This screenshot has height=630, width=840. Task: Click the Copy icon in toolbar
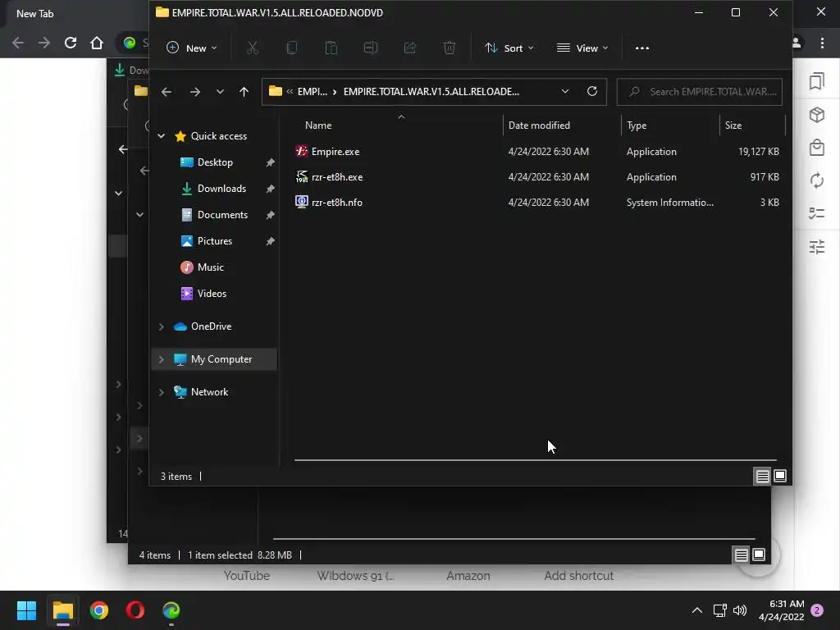(292, 48)
